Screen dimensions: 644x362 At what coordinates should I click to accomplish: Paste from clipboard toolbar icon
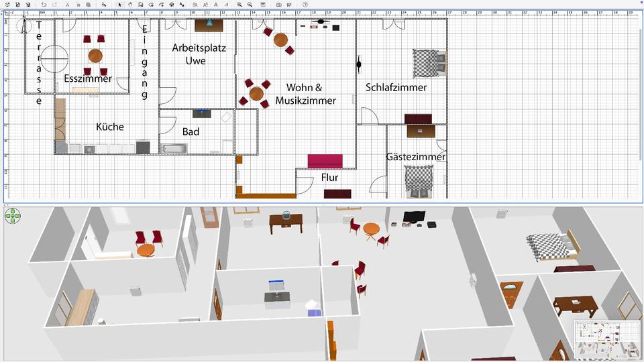click(89, 5)
